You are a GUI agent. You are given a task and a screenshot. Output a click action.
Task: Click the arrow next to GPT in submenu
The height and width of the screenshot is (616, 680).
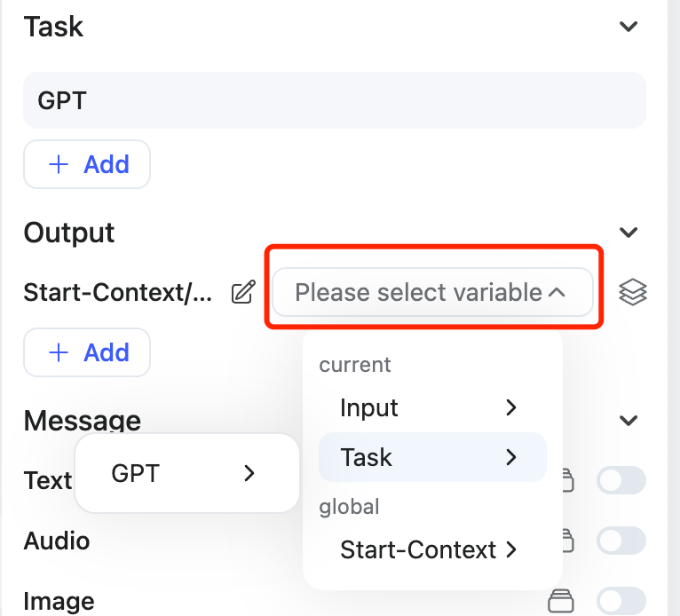point(249,473)
